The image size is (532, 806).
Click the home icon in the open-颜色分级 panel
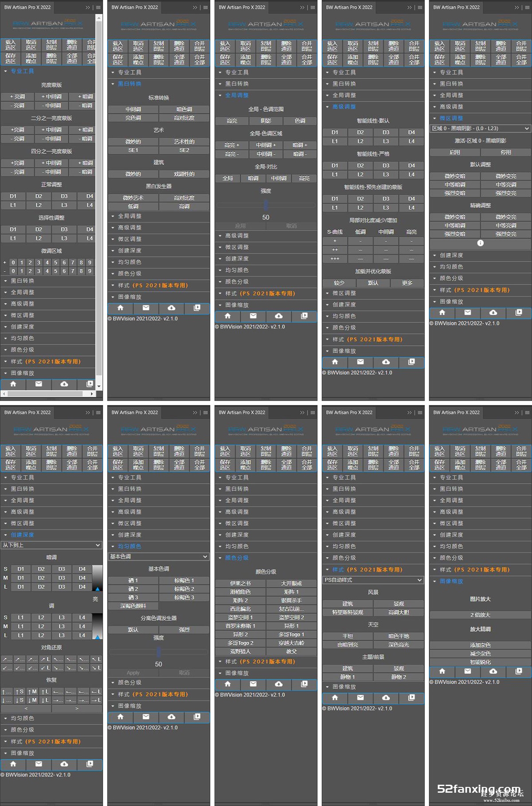227,684
